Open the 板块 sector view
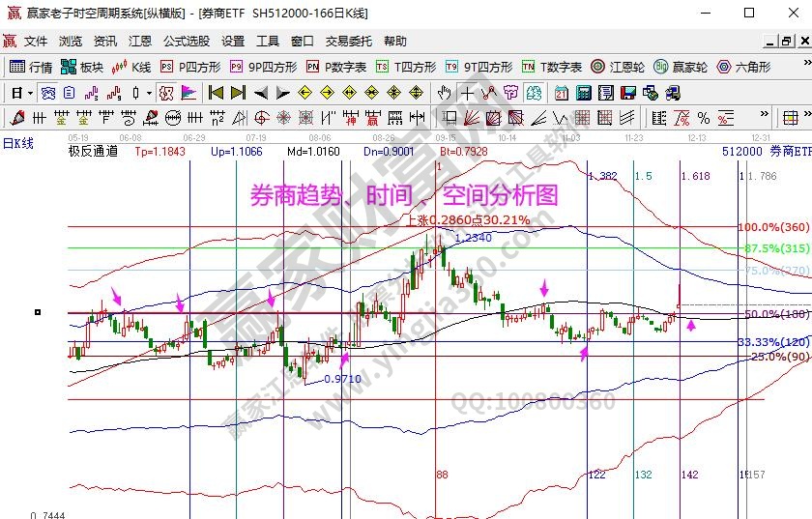This screenshot has width=812, height=519. tap(81, 67)
